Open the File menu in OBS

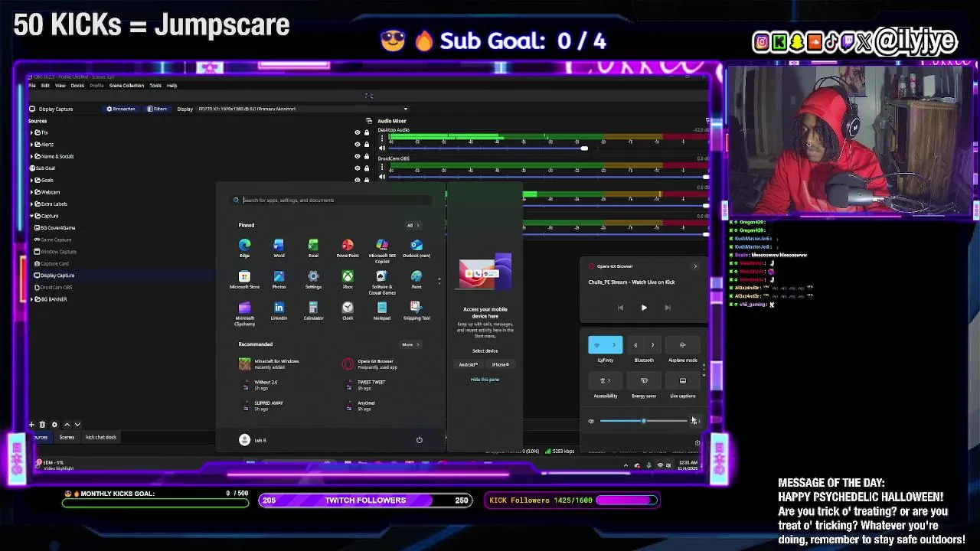tap(32, 86)
